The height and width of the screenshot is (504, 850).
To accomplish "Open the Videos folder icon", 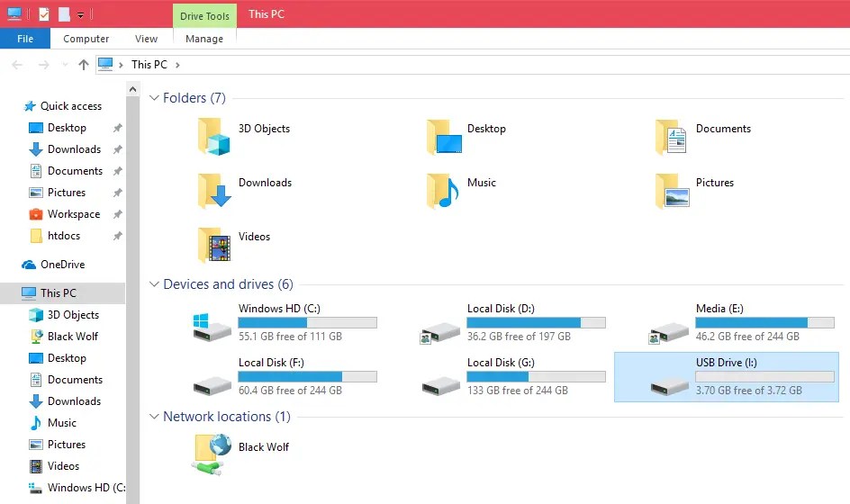I will [x=215, y=245].
